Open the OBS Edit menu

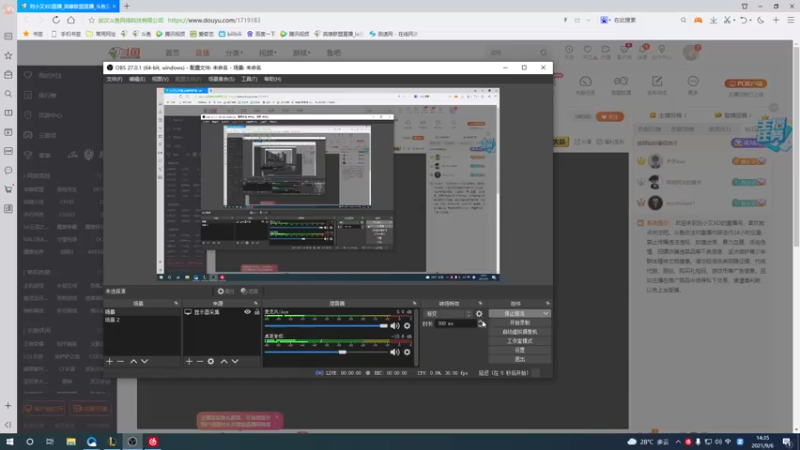(137, 79)
